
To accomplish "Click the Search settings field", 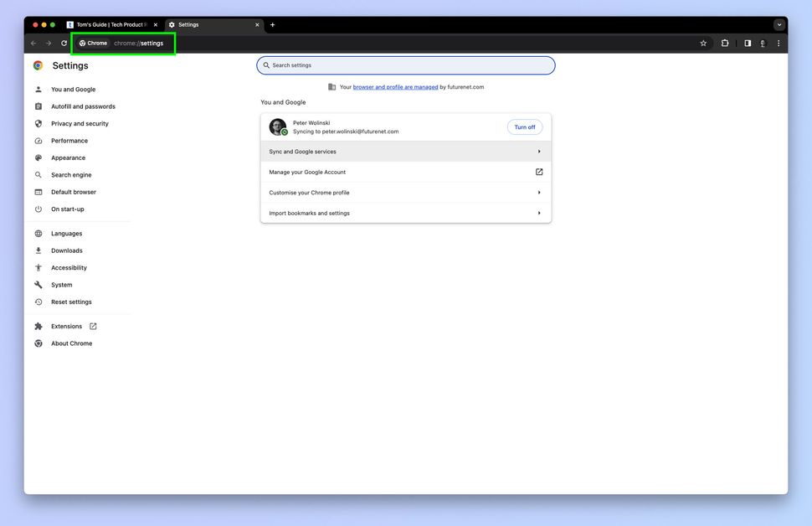I will [x=405, y=64].
